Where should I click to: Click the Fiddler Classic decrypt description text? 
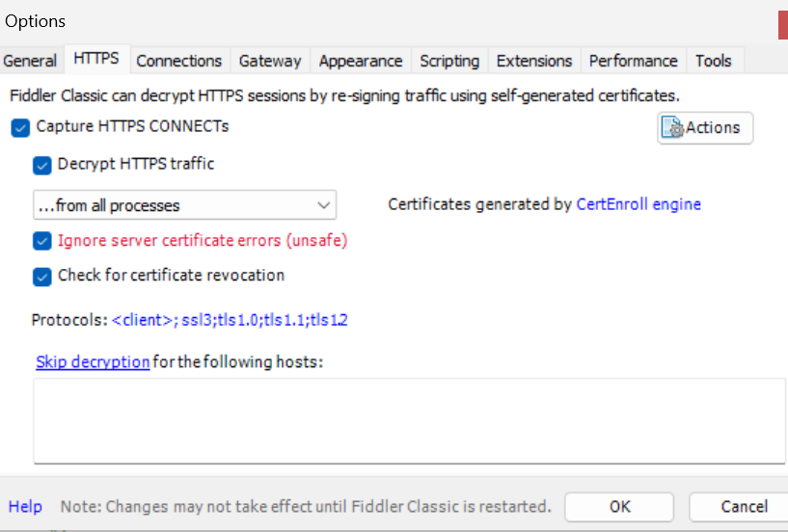tap(344, 96)
